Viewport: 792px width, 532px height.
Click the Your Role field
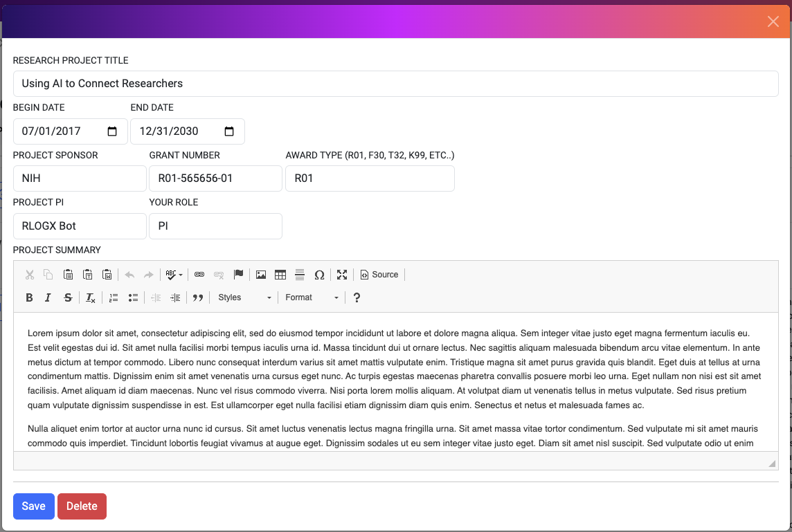pos(216,226)
